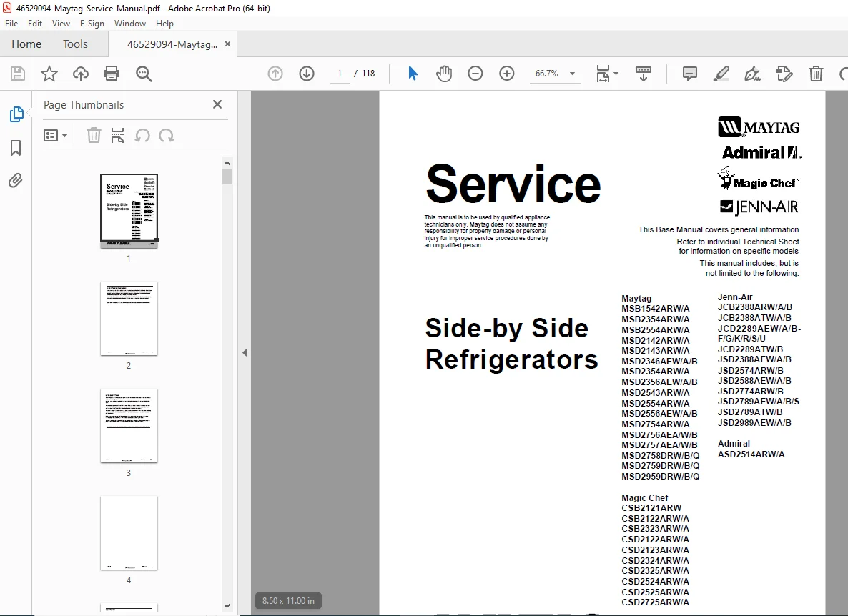848x616 pixels.
Task: Click the Save file icon
Action: pyautogui.click(x=18, y=74)
